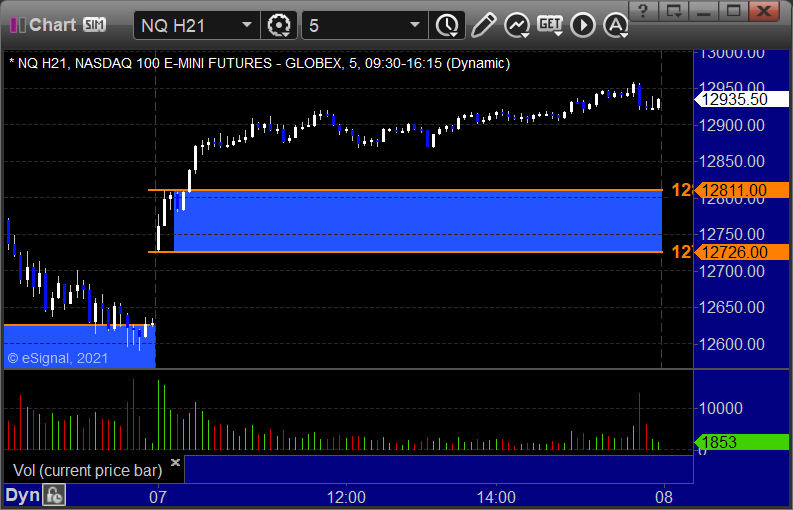Click the 10000 volume axis label
Image resolution: width=793 pixels, height=510 pixels.
721,408
